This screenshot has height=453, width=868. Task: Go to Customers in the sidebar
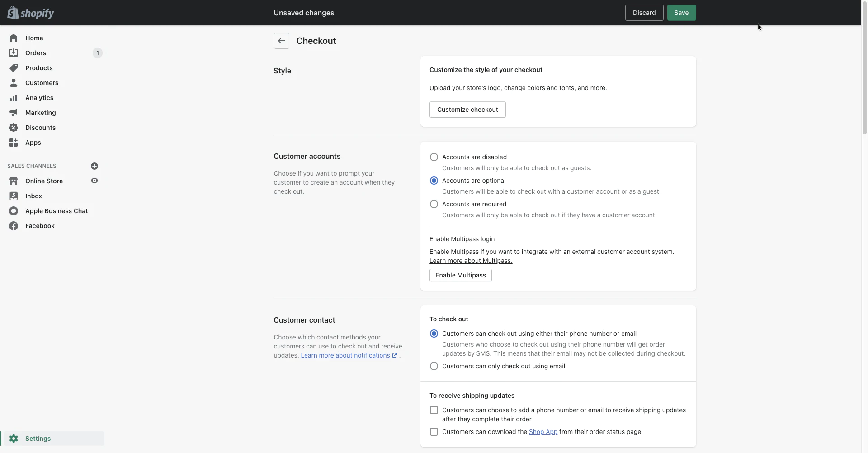42,83
